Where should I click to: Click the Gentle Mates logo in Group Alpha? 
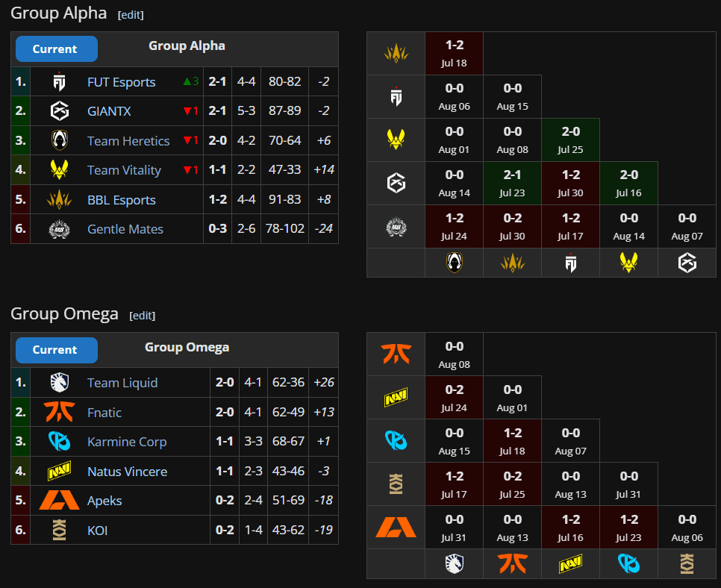(x=59, y=229)
